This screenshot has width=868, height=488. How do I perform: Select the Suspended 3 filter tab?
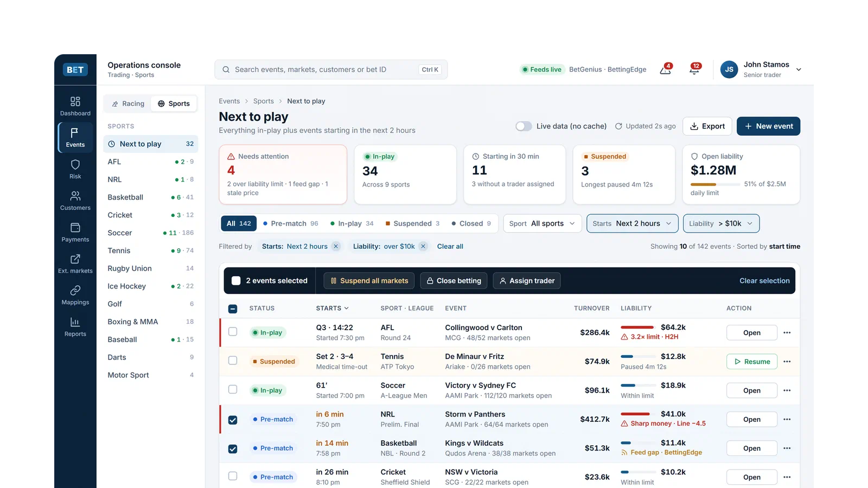coord(413,223)
